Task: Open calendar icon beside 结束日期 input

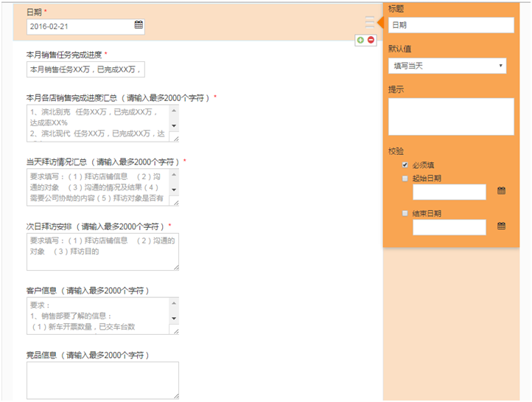Action: 501,226
